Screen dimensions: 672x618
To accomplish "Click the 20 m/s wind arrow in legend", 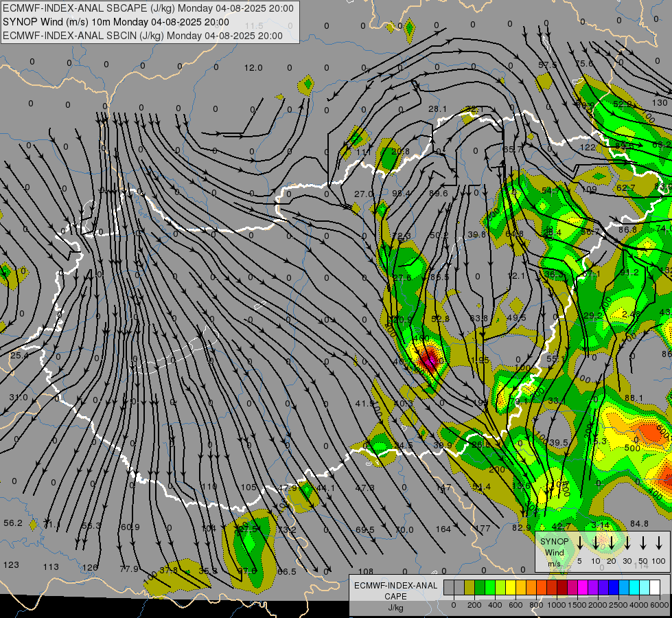I will tap(612, 543).
